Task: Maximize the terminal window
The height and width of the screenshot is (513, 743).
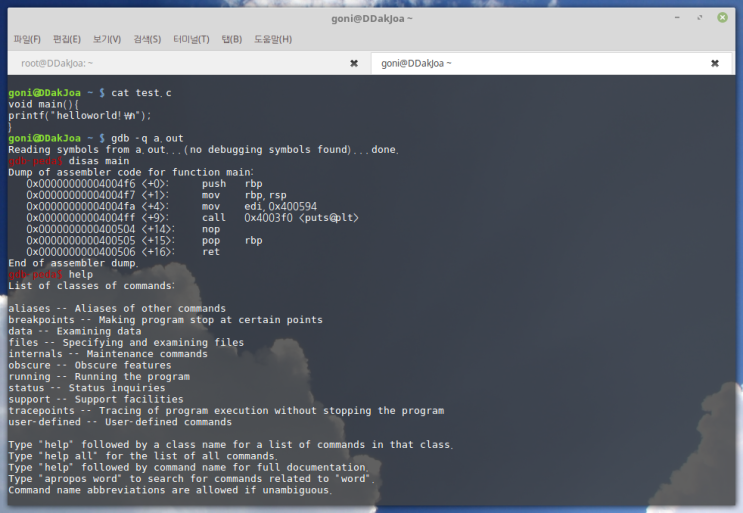Action: [x=699, y=17]
